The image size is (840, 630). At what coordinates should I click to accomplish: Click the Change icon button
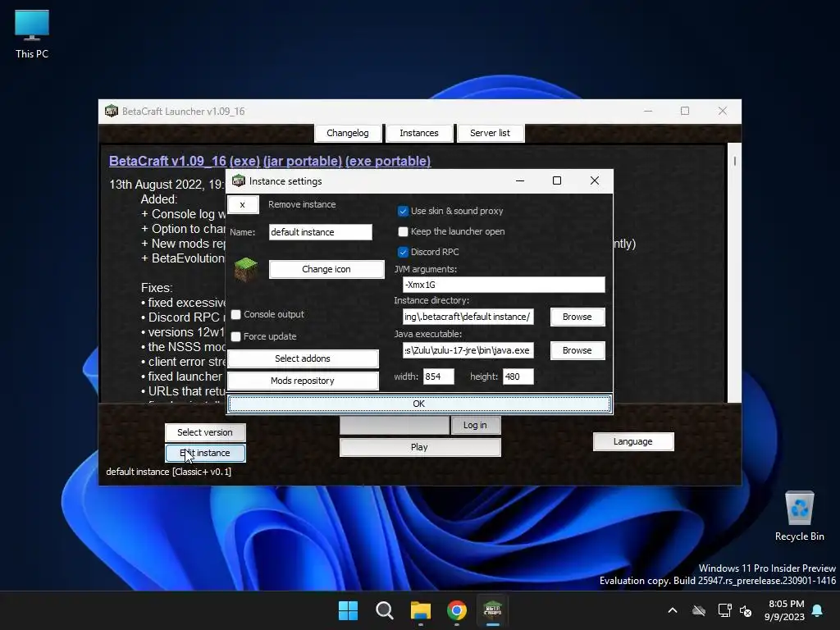[326, 269]
